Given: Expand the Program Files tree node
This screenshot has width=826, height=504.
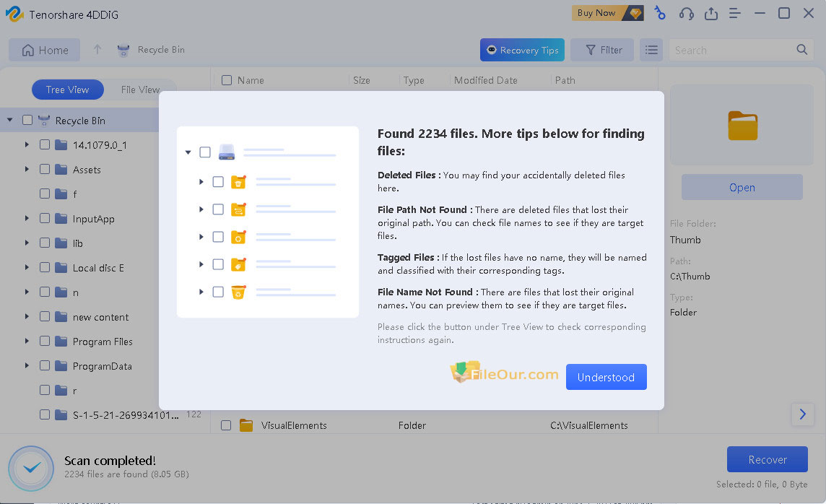Looking at the screenshot, I should 27,342.
